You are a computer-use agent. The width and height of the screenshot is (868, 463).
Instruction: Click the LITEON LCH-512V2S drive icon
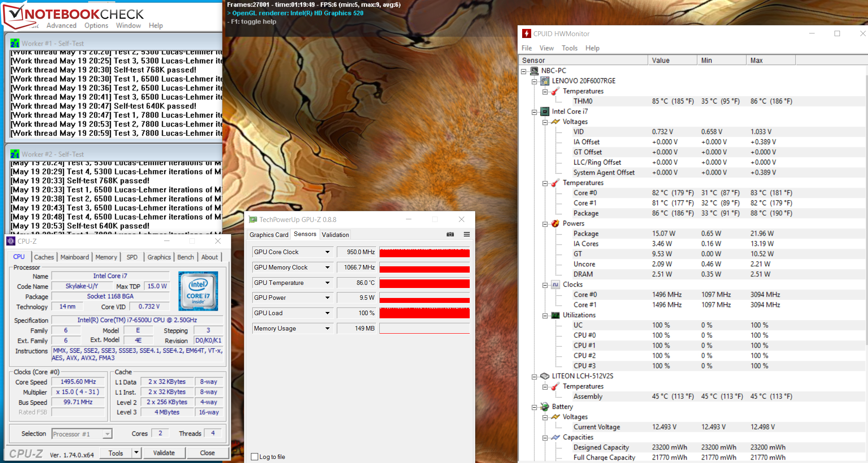tap(545, 376)
